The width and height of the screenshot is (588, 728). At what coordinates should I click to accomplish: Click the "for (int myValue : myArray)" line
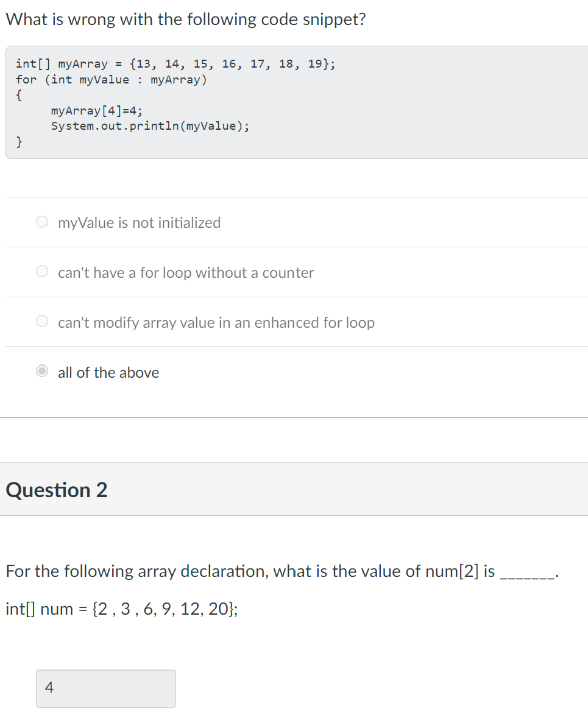coord(111,79)
